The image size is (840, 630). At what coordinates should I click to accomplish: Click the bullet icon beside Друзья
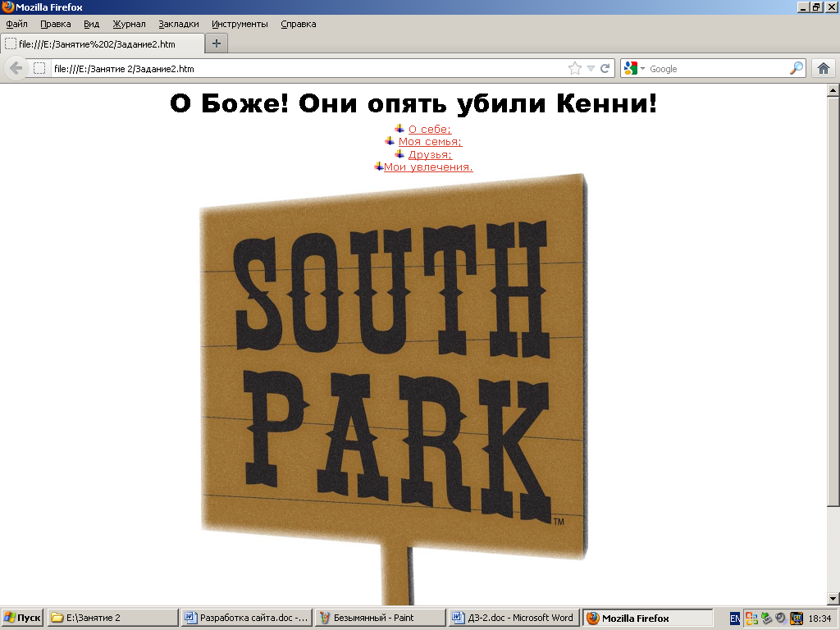399,153
